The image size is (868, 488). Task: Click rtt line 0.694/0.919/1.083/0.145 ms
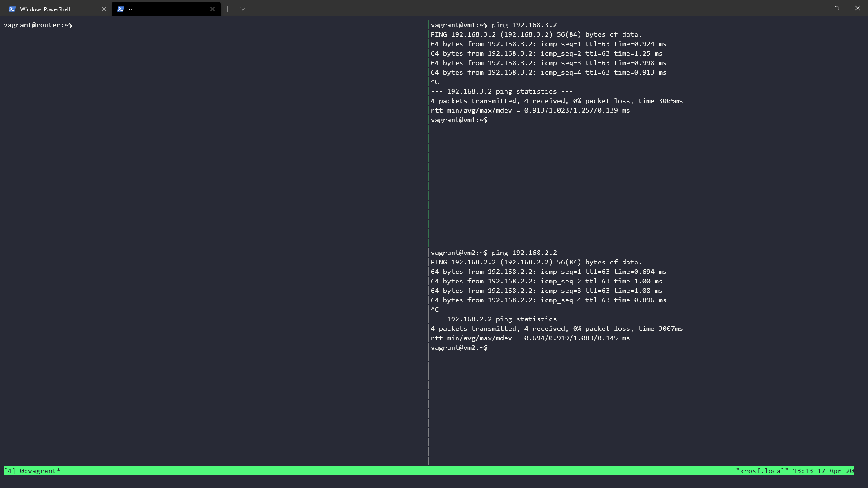pyautogui.click(x=530, y=338)
